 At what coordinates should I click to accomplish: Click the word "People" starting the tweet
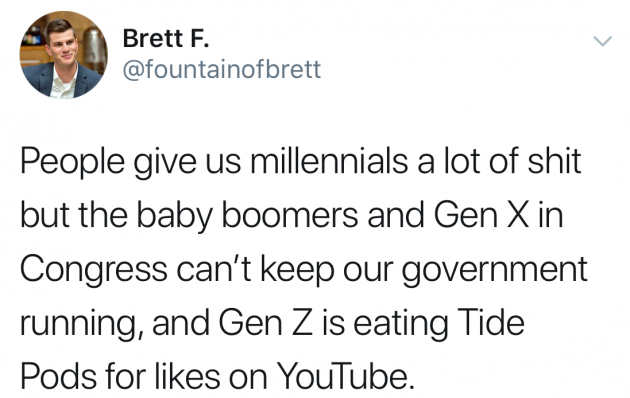72,161
